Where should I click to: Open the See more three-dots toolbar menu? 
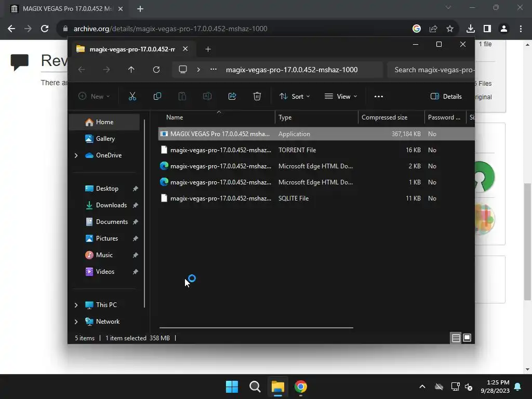click(379, 96)
